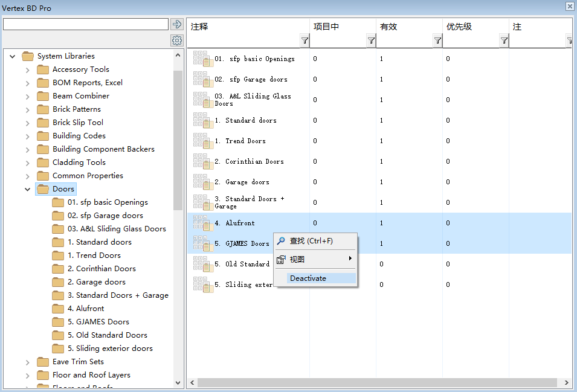The height and width of the screenshot is (392, 577).
Task: Expand the Floor and Roof Layers node
Action: click(28, 376)
